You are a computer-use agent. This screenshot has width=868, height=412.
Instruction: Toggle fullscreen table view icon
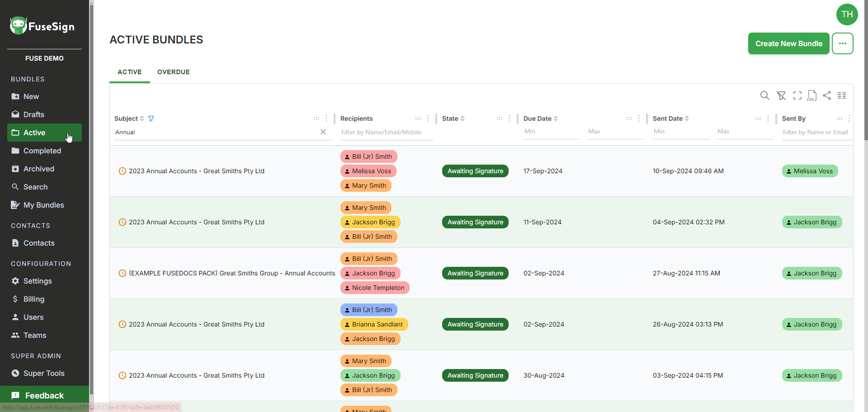click(797, 95)
